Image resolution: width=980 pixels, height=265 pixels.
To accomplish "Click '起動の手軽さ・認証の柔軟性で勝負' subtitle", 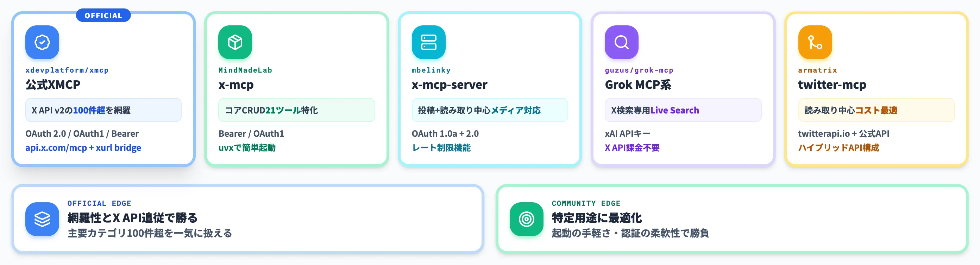I will 630,233.
